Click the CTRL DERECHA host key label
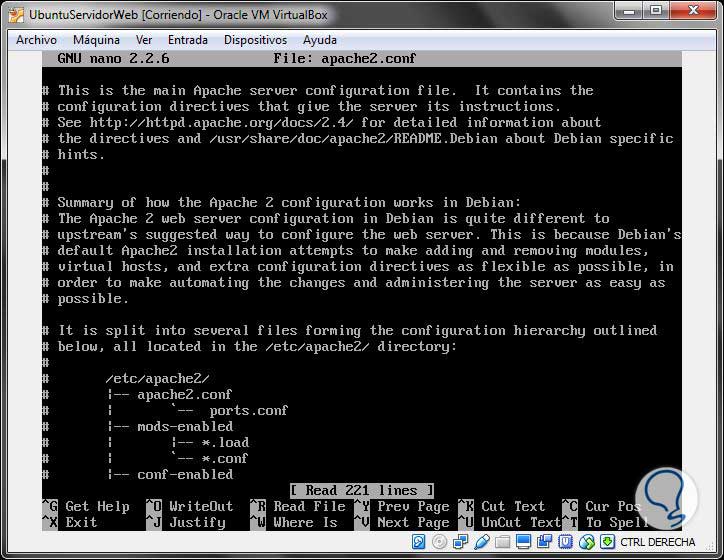Viewport: 724px width, 560px height. pos(658,542)
